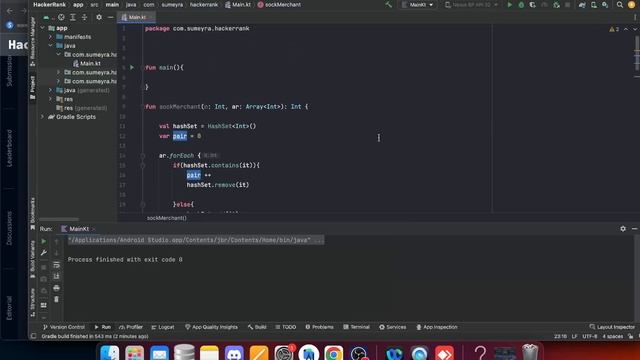Expand the manifests folder
The image size is (640, 360).
[x=51, y=37]
